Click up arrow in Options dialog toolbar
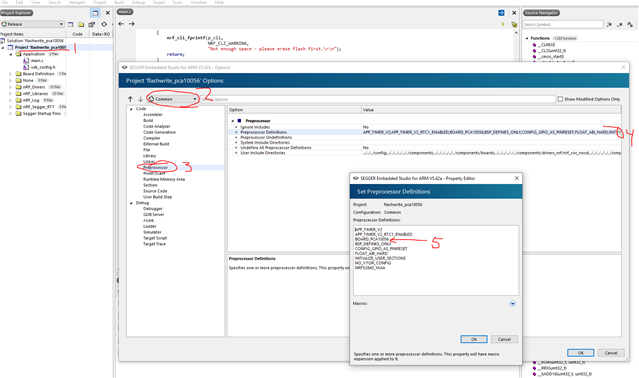639x378 pixels. click(130, 99)
